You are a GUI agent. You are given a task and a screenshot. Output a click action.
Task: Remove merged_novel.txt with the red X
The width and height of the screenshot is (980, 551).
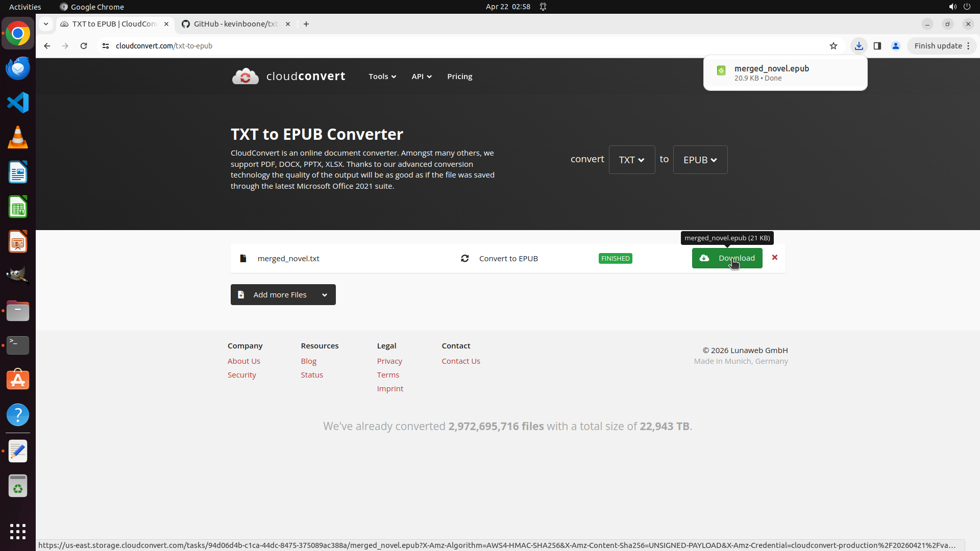click(775, 258)
